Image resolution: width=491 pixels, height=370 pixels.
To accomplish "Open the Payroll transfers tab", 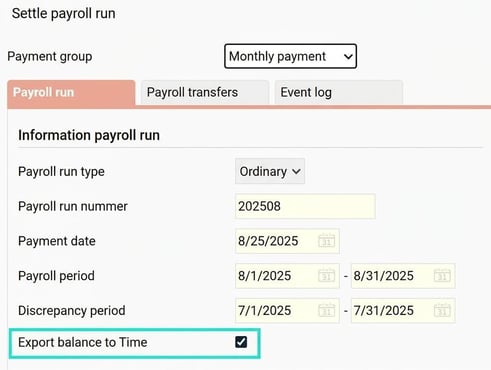I will 205,93.
